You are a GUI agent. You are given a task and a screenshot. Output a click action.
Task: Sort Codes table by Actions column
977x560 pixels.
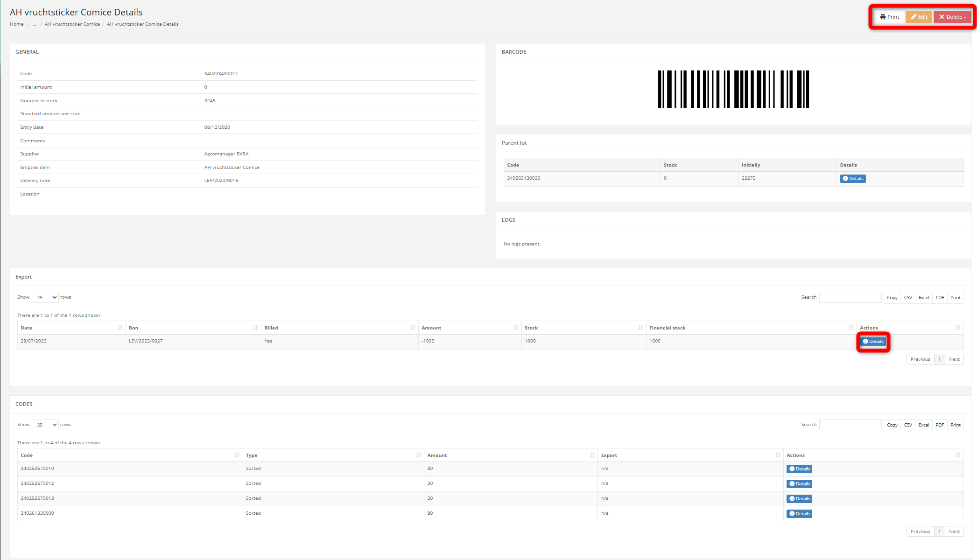(x=873, y=455)
